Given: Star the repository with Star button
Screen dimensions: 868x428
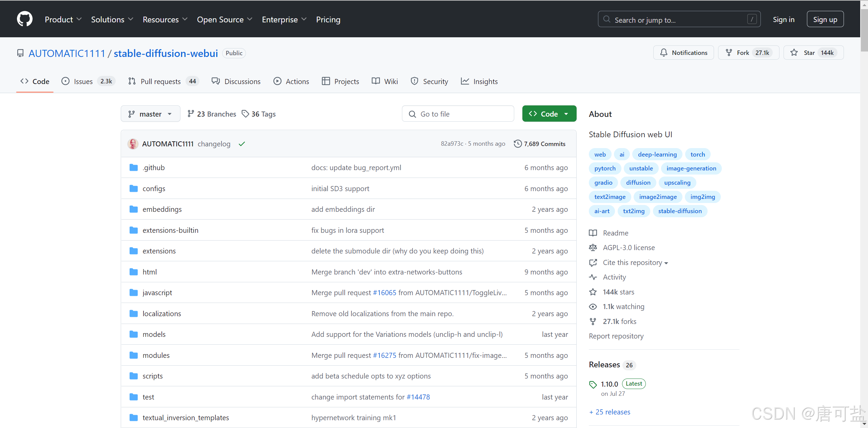Looking at the screenshot, I should [813, 53].
